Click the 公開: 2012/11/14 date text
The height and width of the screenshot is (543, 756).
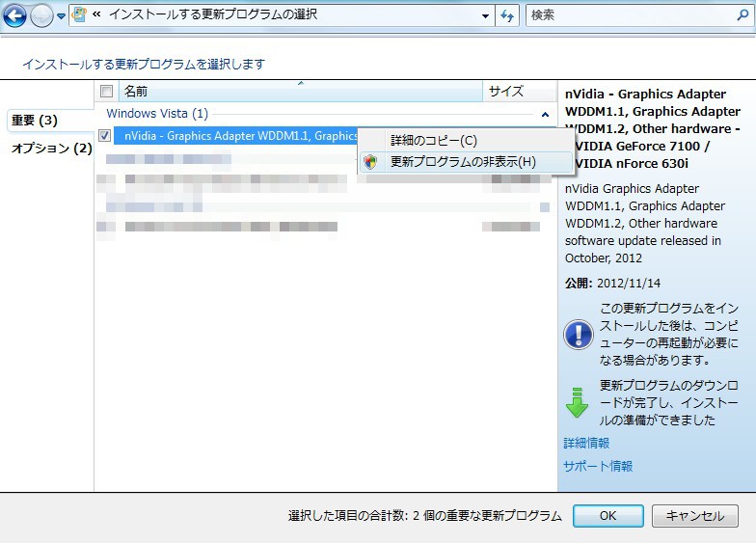(612, 284)
